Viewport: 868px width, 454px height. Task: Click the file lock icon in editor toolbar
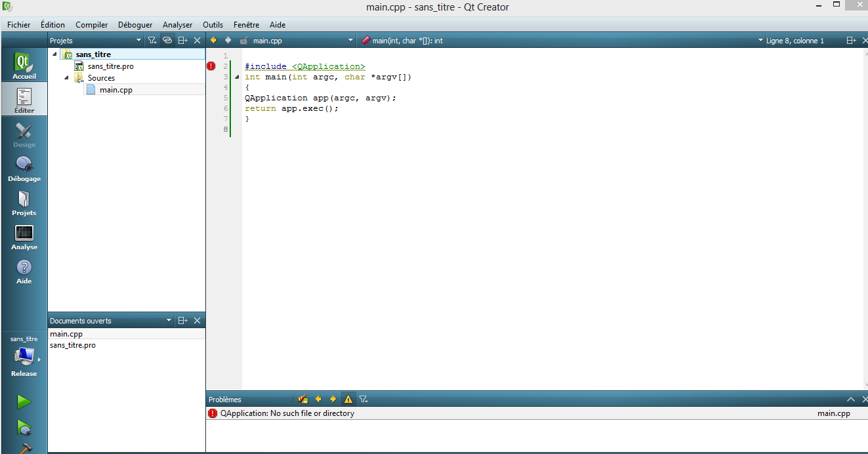(243, 41)
